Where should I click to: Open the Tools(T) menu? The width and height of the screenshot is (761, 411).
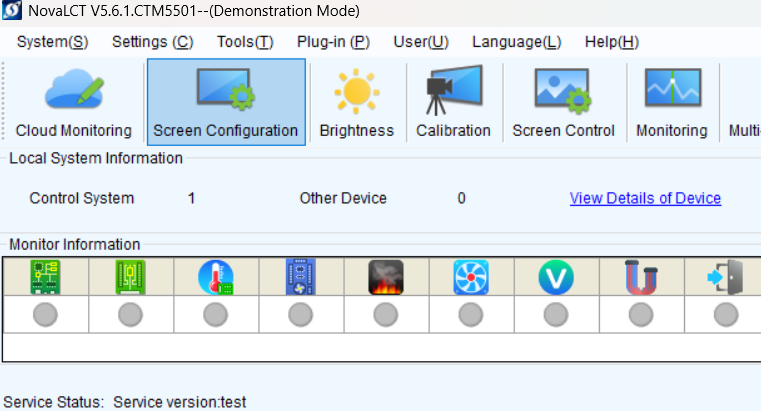pyautogui.click(x=245, y=42)
